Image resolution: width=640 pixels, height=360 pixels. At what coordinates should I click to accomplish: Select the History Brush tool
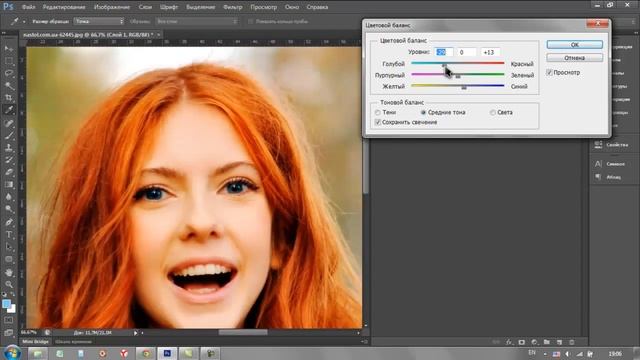pyautogui.click(x=9, y=160)
